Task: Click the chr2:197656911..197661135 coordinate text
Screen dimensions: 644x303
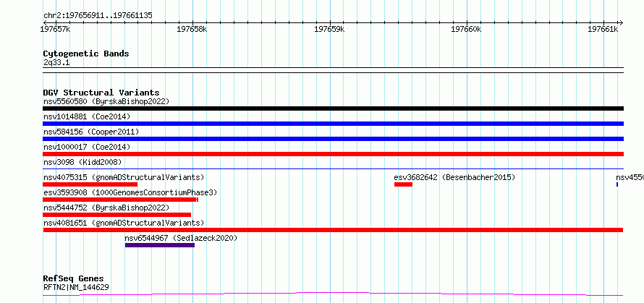Action: click(x=98, y=16)
